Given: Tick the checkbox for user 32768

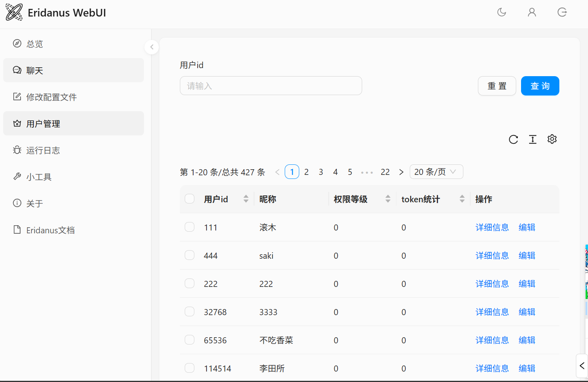Looking at the screenshot, I should pyautogui.click(x=190, y=312).
